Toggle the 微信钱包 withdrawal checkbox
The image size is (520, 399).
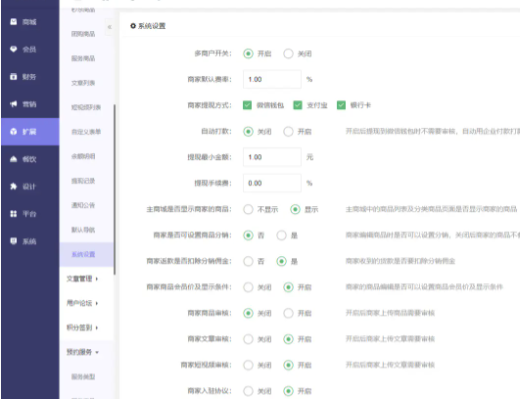pos(247,105)
